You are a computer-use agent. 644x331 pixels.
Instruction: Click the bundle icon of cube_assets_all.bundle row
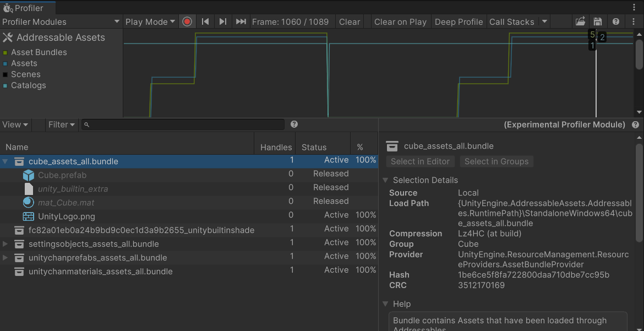19,161
